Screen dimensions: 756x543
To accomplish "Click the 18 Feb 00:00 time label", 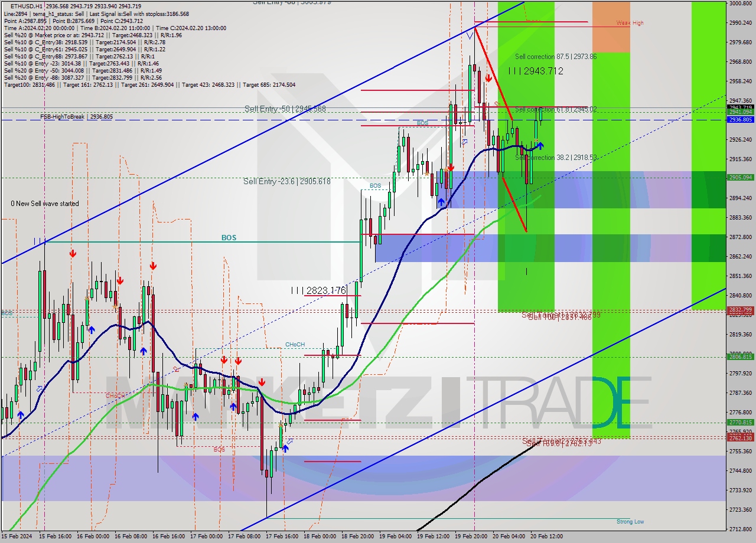I will coord(319,537).
